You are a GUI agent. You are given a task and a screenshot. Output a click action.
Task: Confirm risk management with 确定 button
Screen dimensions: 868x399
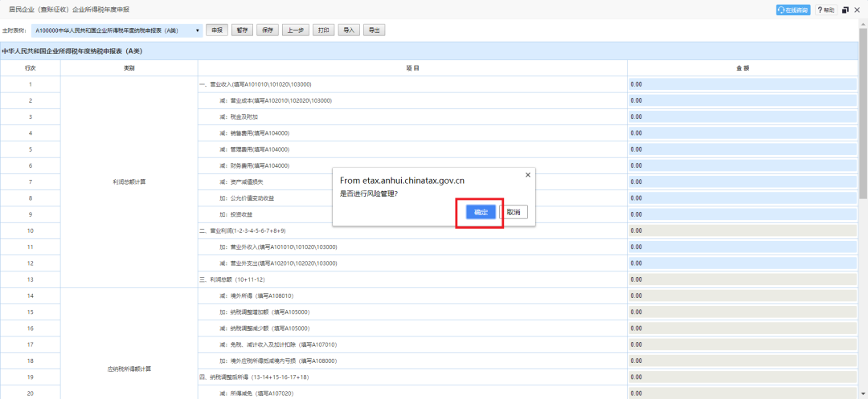coord(481,212)
